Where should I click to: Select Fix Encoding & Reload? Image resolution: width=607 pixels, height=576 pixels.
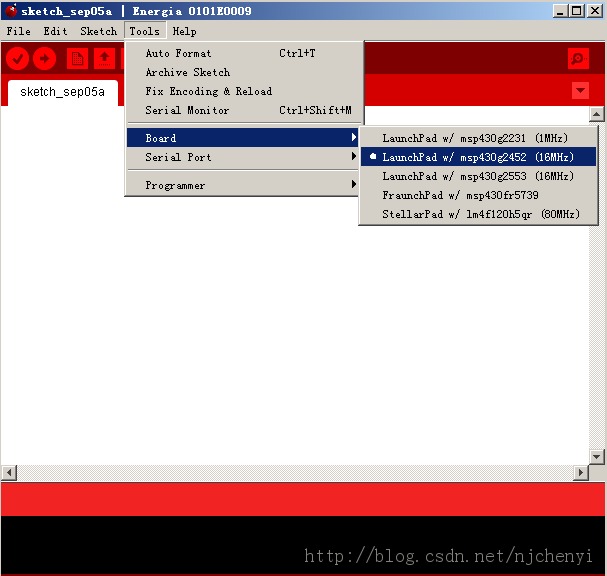pyautogui.click(x=244, y=91)
